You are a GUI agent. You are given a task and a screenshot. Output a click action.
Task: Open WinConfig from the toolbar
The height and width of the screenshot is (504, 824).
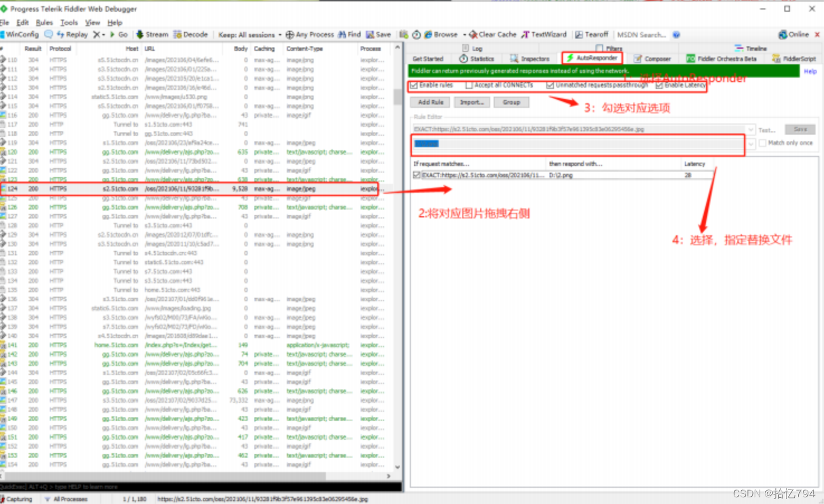(x=20, y=35)
